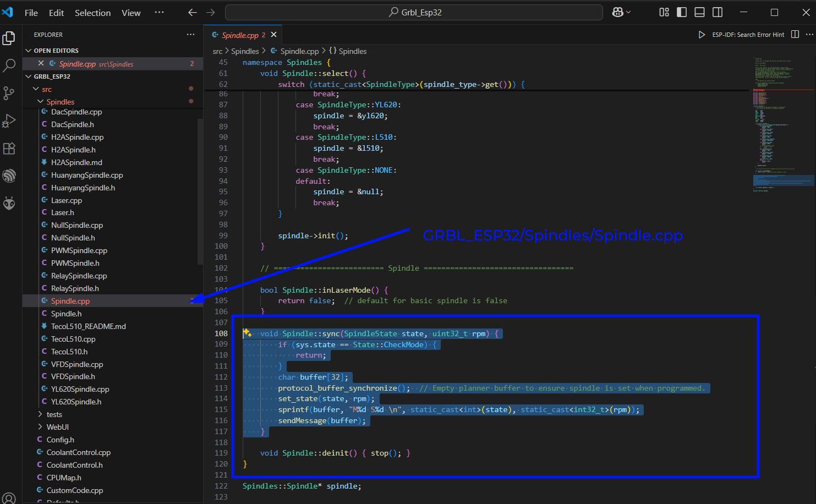Open RelaySpindle.h file
816x504 pixels.
(x=75, y=288)
